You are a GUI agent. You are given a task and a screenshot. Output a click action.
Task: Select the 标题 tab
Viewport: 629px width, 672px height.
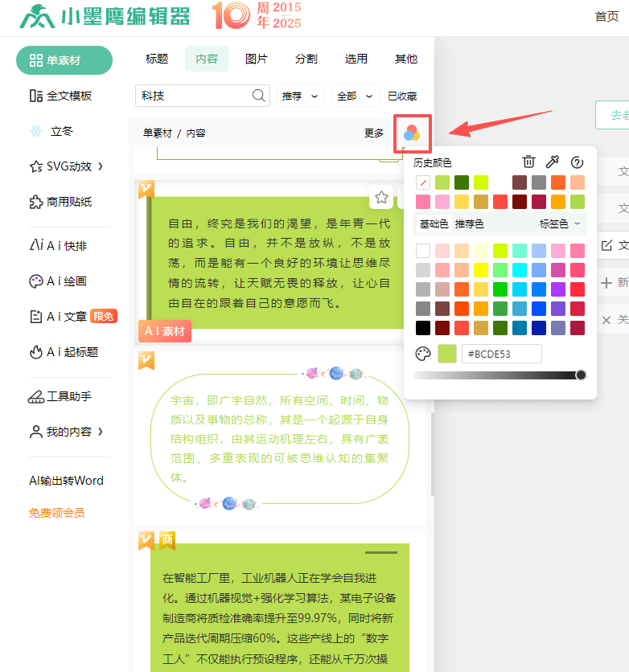pyautogui.click(x=157, y=59)
